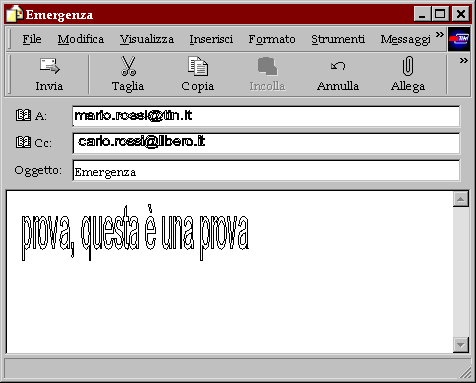The image size is (476, 383).
Task: Open the Visualizza menu
Action: pos(147,39)
